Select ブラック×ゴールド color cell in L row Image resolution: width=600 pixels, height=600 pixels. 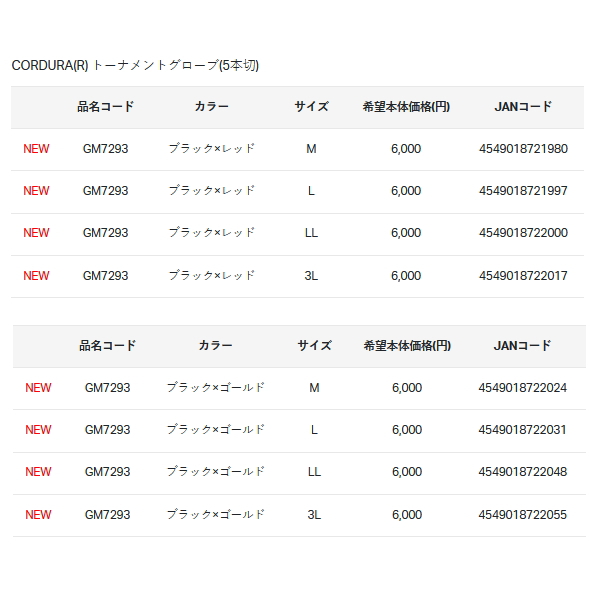(215, 430)
